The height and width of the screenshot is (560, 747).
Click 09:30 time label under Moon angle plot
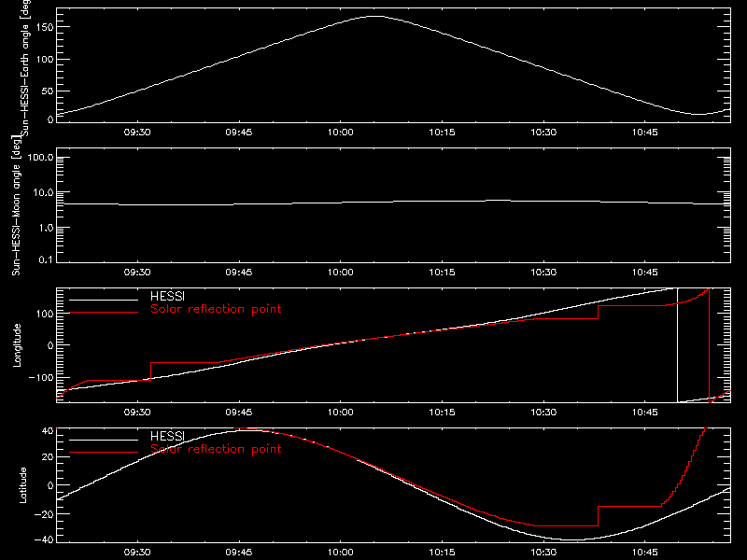pos(137,272)
